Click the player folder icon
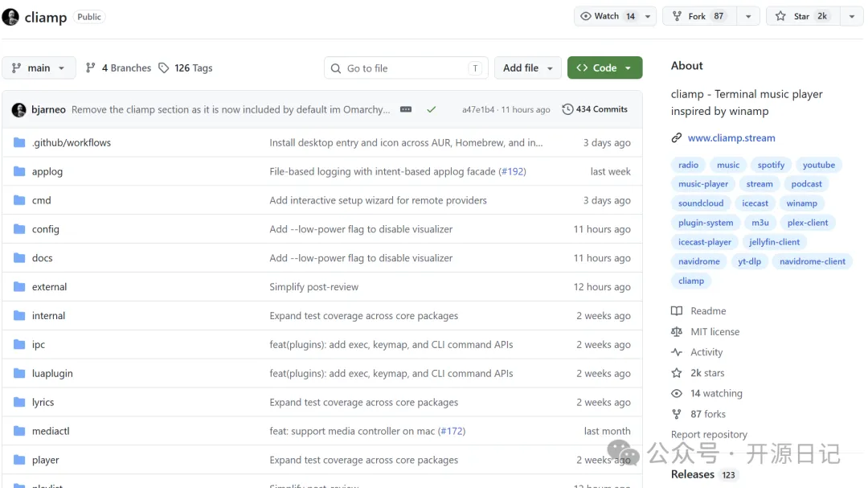The image size is (868, 488). tap(19, 459)
